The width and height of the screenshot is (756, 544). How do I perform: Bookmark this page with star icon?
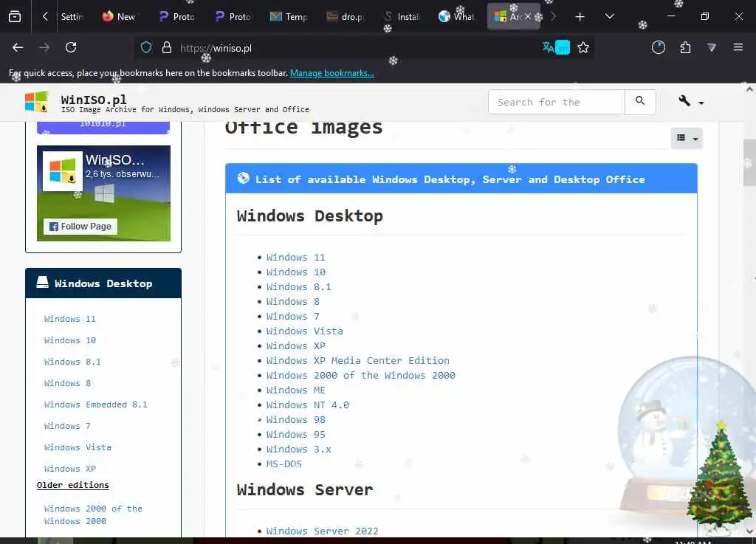click(x=583, y=48)
